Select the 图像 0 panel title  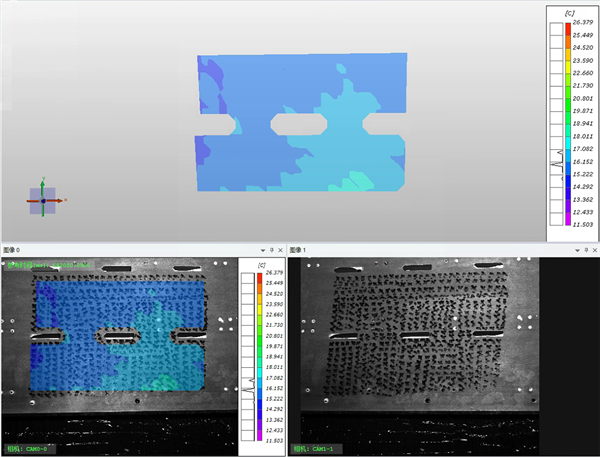(12, 248)
